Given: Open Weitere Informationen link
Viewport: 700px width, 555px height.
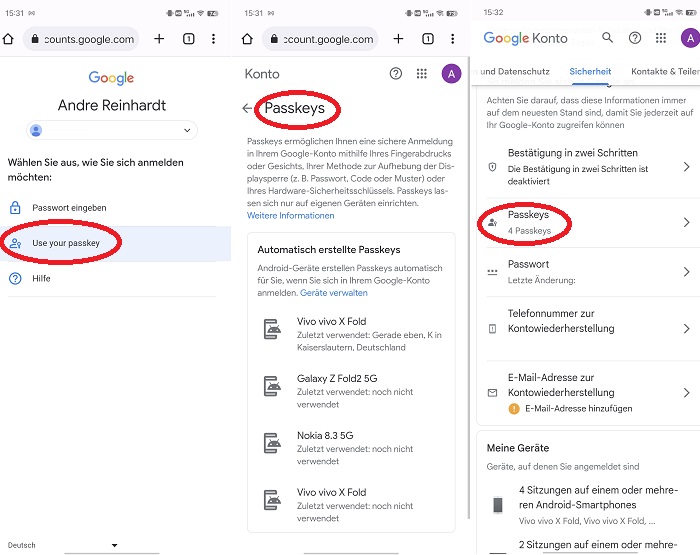Looking at the screenshot, I should pyautogui.click(x=291, y=216).
